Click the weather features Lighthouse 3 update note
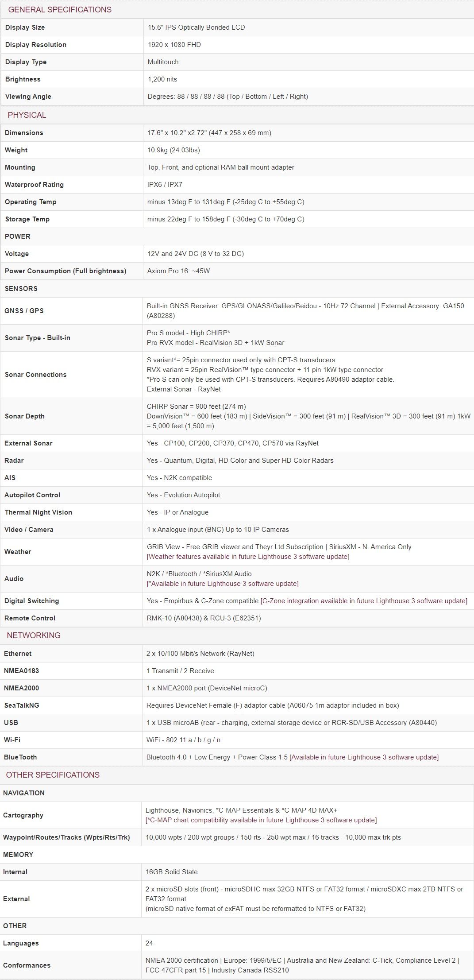The width and height of the screenshot is (474, 980). [x=248, y=557]
